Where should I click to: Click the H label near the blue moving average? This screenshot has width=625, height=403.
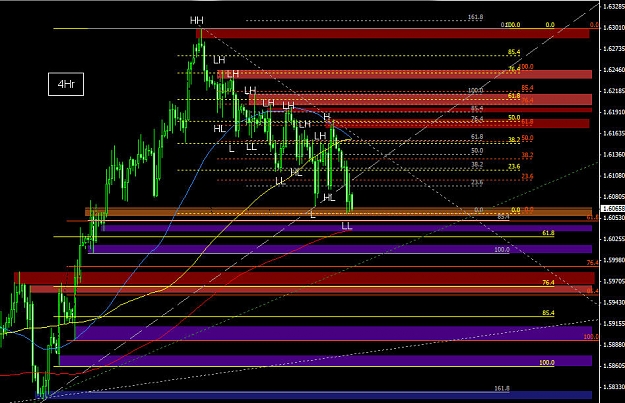tap(327, 117)
